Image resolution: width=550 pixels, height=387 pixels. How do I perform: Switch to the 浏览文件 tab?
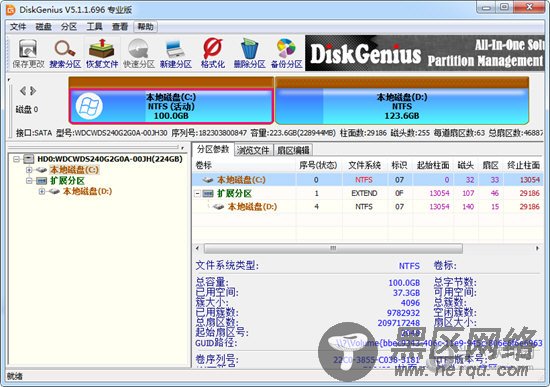coord(253,150)
